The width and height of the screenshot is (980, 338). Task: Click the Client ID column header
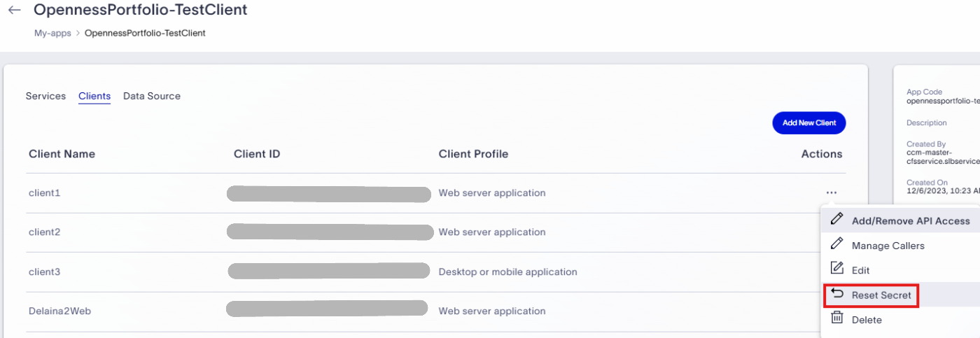click(x=257, y=154)
